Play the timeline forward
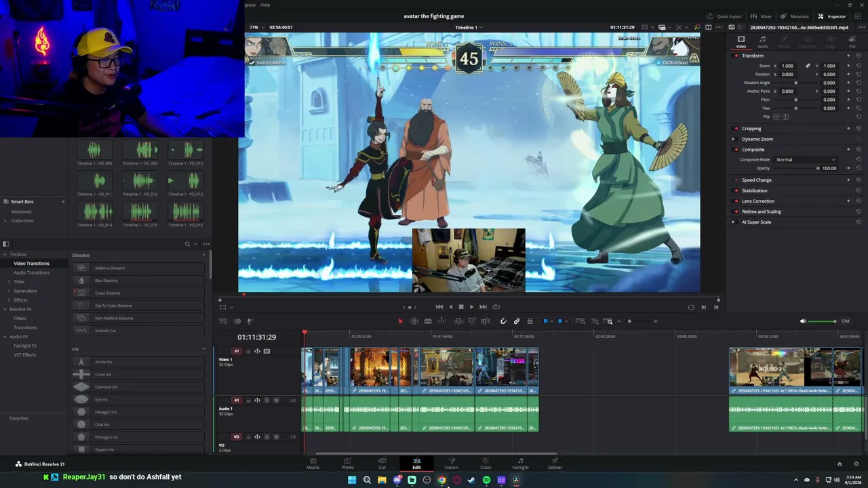Screen dimensions: 868x488 pyautogui.click(x=472, y=307)
